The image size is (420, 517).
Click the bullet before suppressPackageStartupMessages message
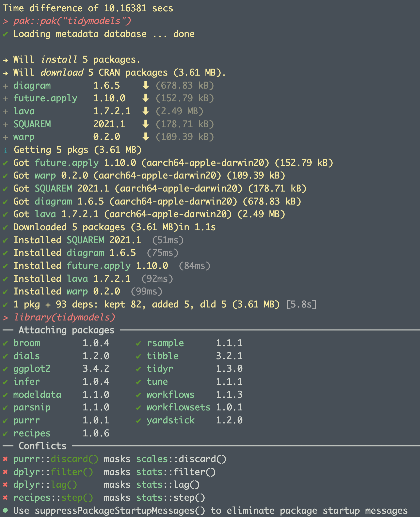click(x=5, y=511)
